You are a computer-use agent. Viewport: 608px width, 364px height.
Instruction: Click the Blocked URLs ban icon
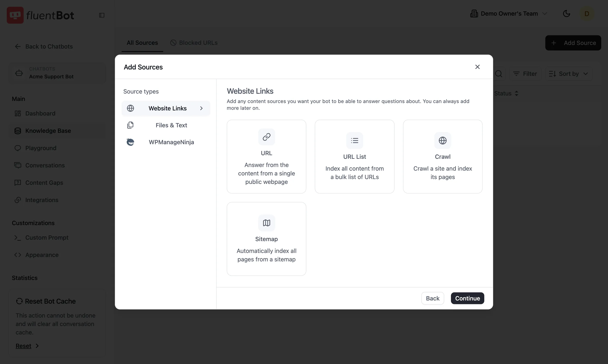173,43
